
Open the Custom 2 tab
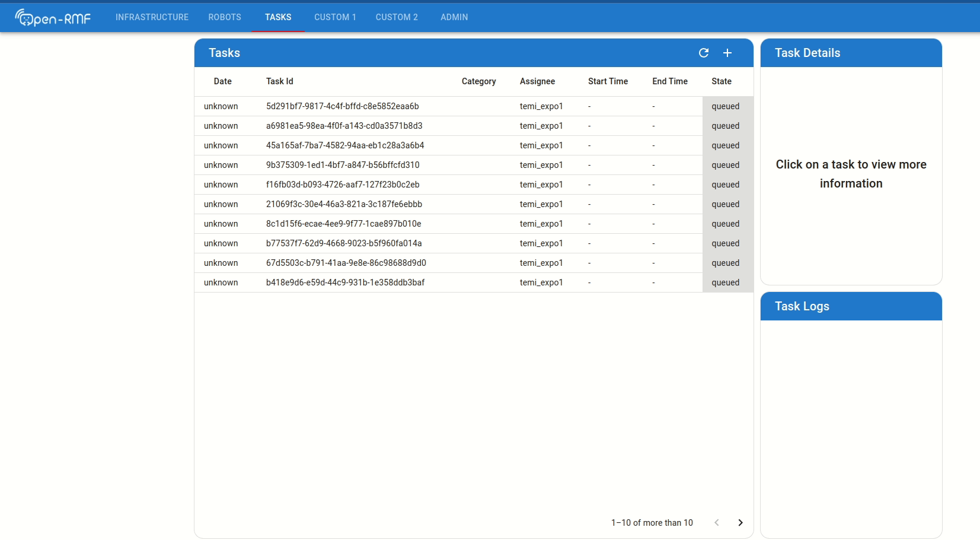[397, 17]
